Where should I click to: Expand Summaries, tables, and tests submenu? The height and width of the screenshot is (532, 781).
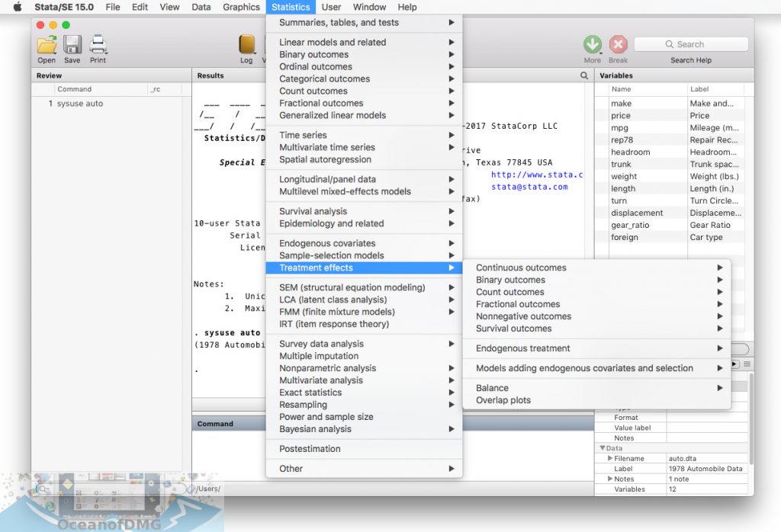tap(364, 22)
